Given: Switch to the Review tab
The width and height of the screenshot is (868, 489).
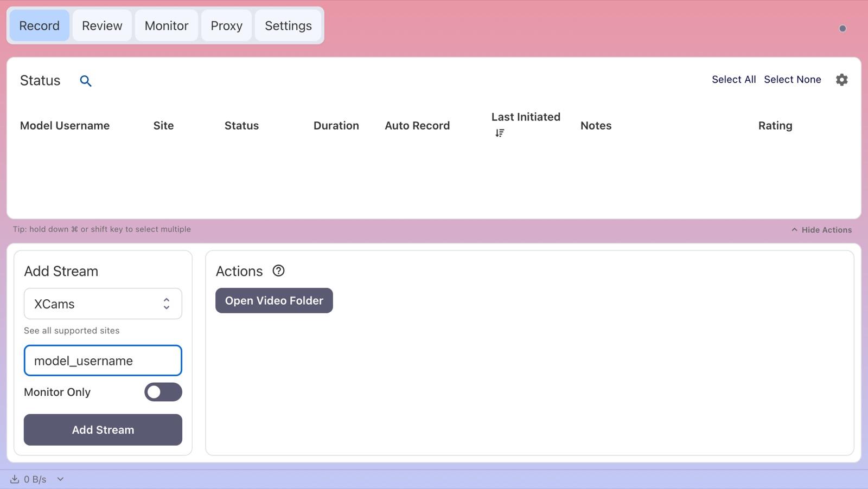Looking at the screenshot, I should pos(102,25).
